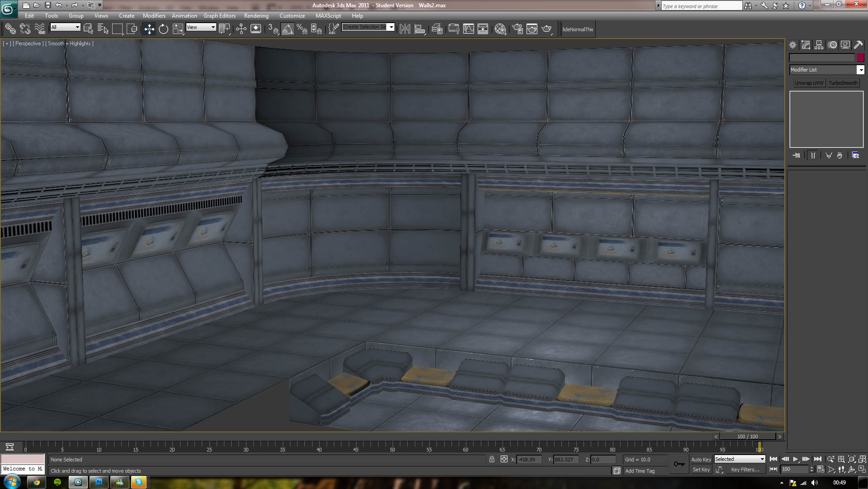
Task: Open the reference coordinate View dropdown
Action: 201,27
